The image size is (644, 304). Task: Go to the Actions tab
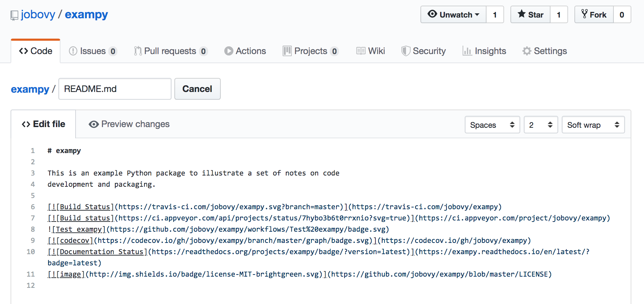coord(245,51)
